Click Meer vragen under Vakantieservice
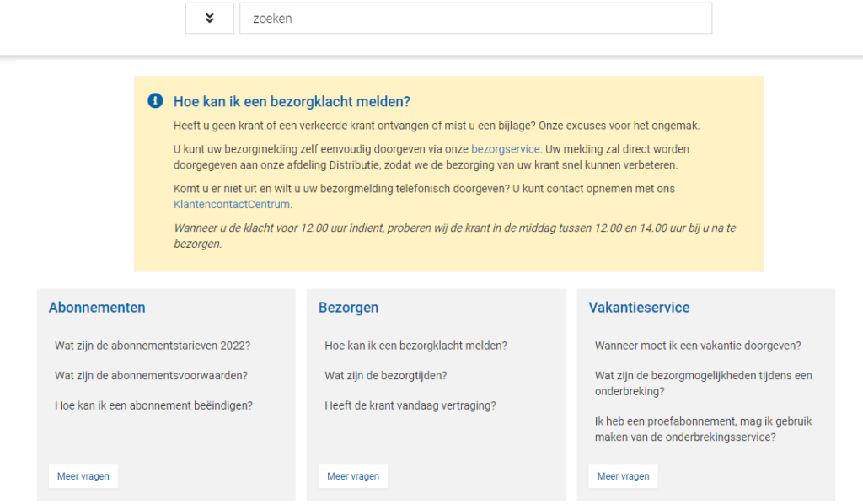The image size is (863, 504). click(623, 476)
